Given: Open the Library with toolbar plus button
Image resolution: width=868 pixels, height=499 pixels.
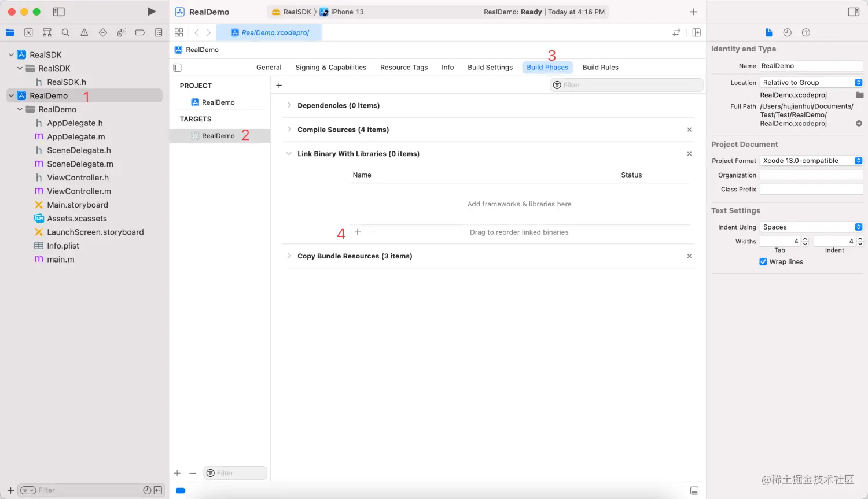Looking at the screenshot, I should [x=693, y=12].
